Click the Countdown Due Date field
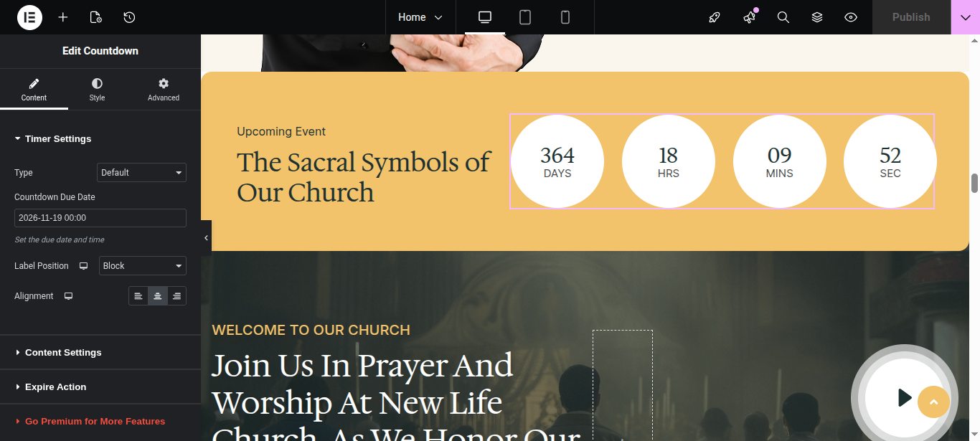 coord(100,218)
